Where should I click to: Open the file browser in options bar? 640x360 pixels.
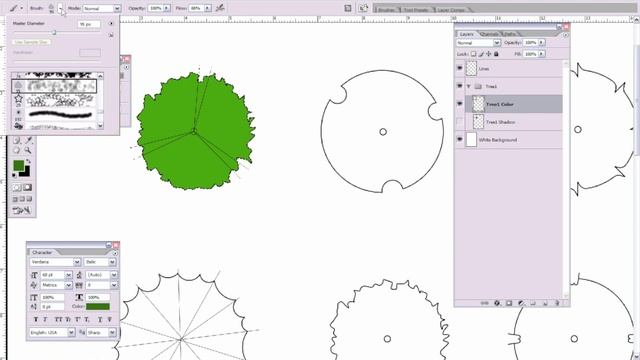pyautogui.click(x=363, y=8)
